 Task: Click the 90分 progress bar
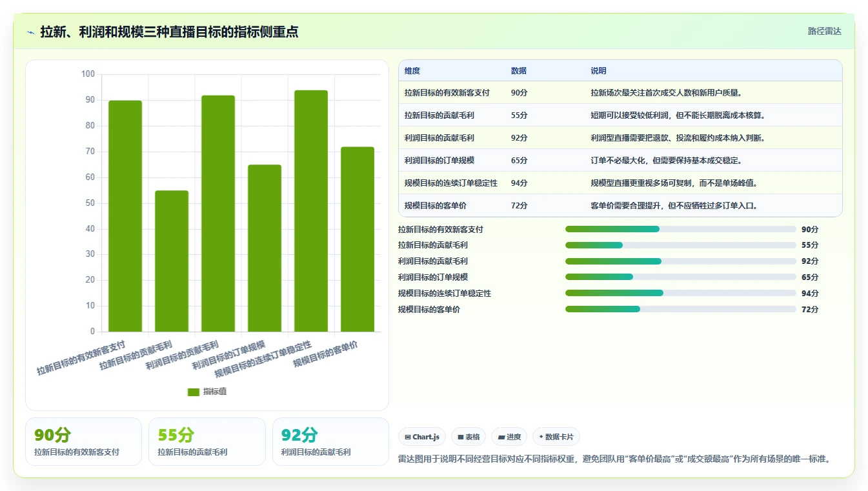(x=681, y=229)
